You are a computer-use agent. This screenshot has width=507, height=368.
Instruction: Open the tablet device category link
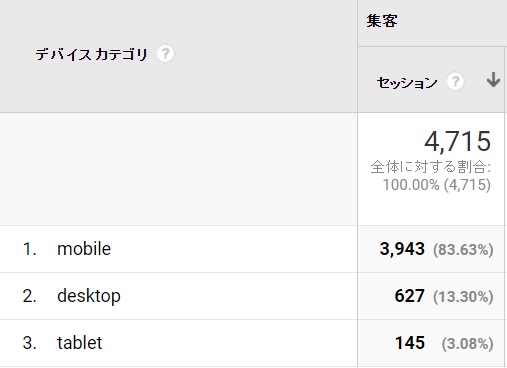click(x=80, y=343)
